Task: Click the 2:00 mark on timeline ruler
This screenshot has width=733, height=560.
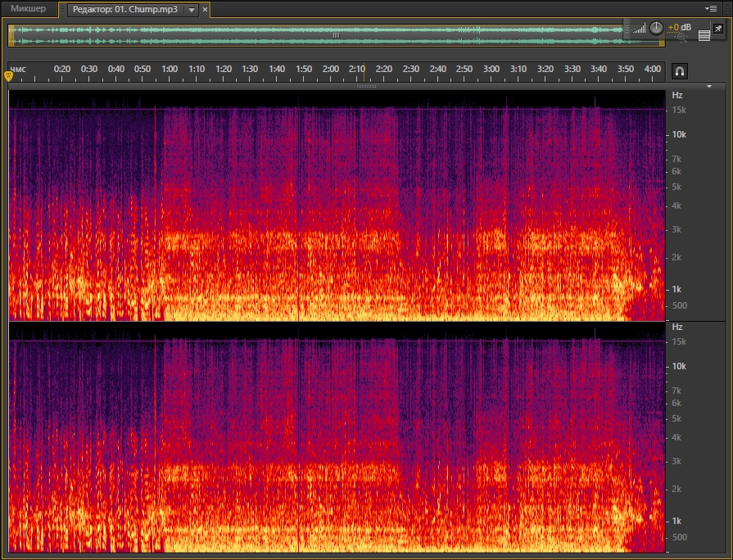Action: point(330,70)
